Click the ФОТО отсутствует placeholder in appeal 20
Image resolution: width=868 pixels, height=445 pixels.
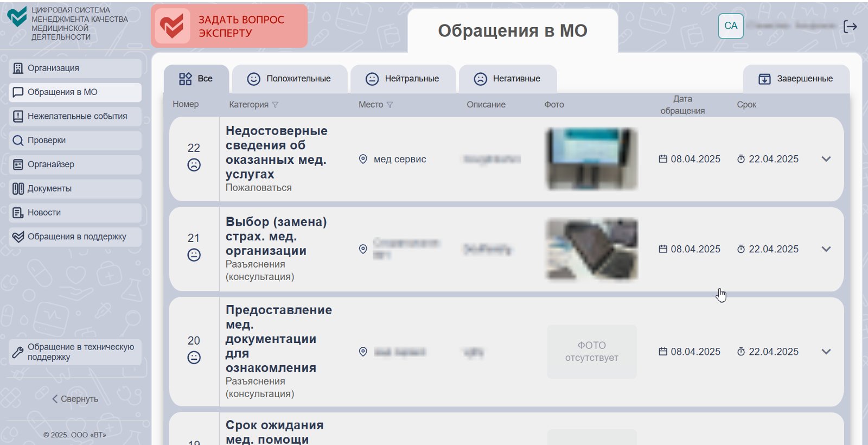(591, 352)
